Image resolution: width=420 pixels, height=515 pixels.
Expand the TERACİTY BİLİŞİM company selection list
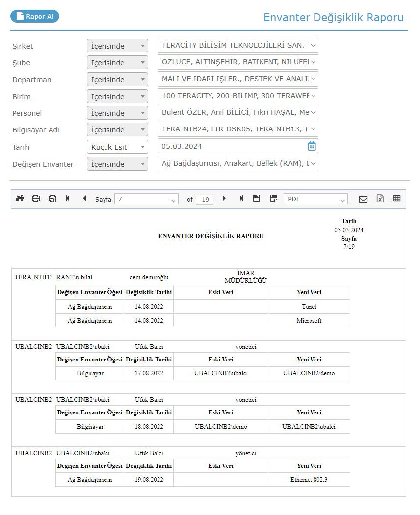click(x=238, y=46)
